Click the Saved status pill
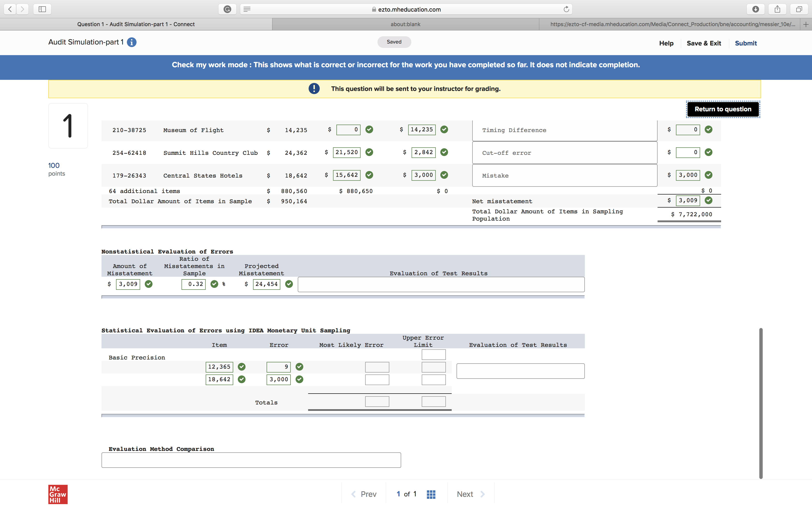The width and height of the screenshot is (812, 508). click(x=394, y=42)
